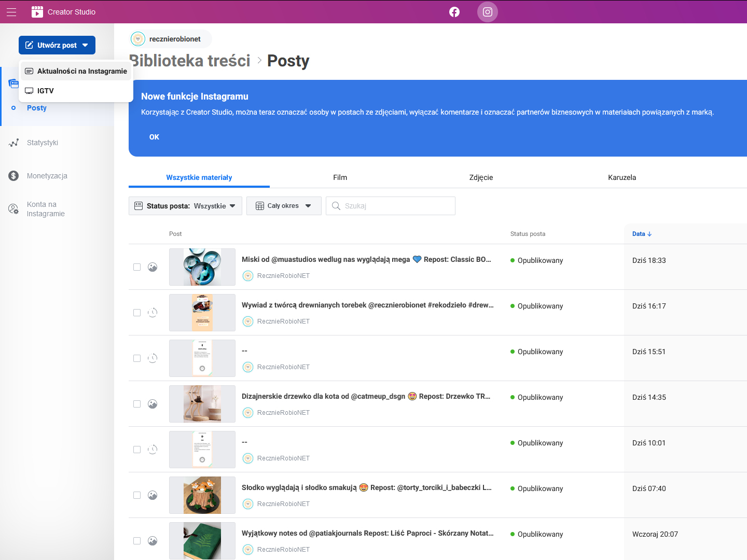Viewport: 747px width, 560px height.
Task: Click the Konta na Instagramie user-gear icon
Action: tap(13, 209)
